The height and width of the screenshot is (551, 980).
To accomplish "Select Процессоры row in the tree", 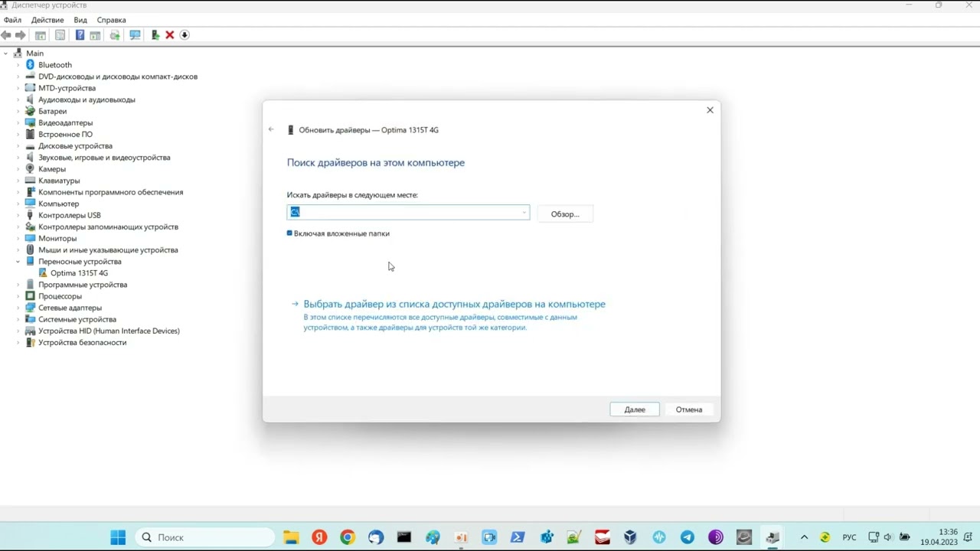I will (x=60, y=296).
